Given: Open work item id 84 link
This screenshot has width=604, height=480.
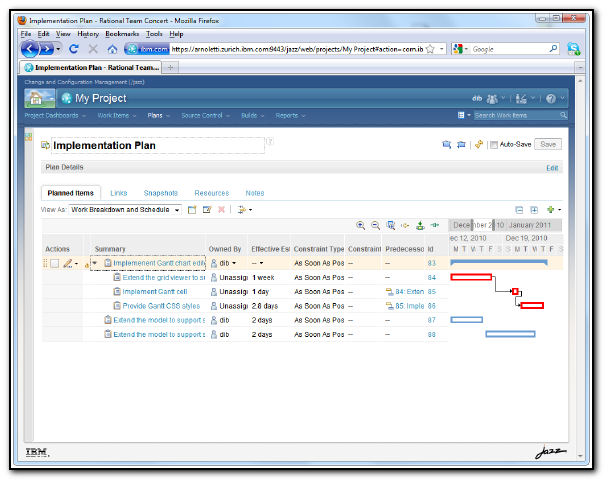Looking at the screenshot, I should tap(431, 277).
